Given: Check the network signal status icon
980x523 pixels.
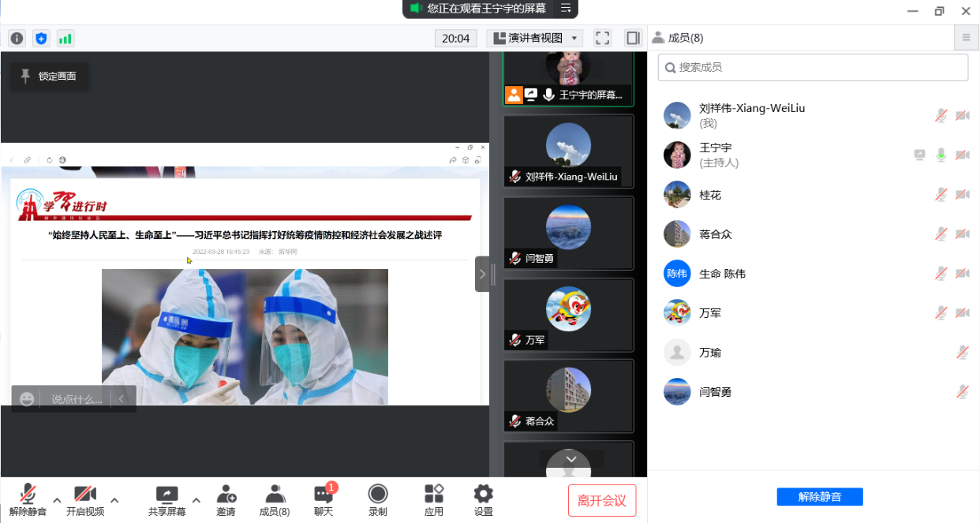Looking at the screenshot, I should tap(65, 38).
